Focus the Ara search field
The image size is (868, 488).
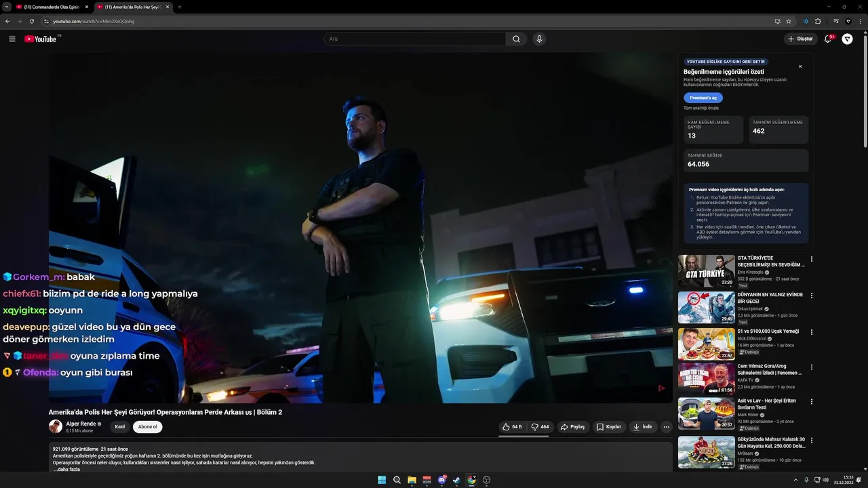point(414,39)
